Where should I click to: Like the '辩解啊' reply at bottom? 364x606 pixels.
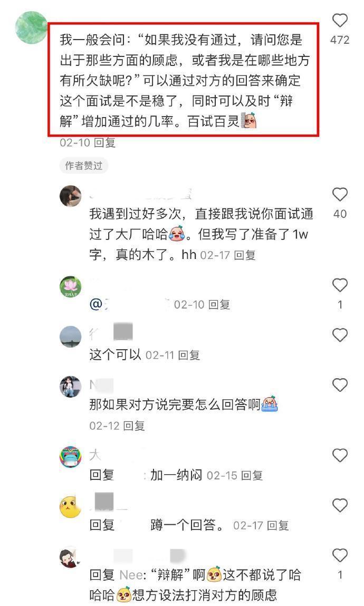340,555
